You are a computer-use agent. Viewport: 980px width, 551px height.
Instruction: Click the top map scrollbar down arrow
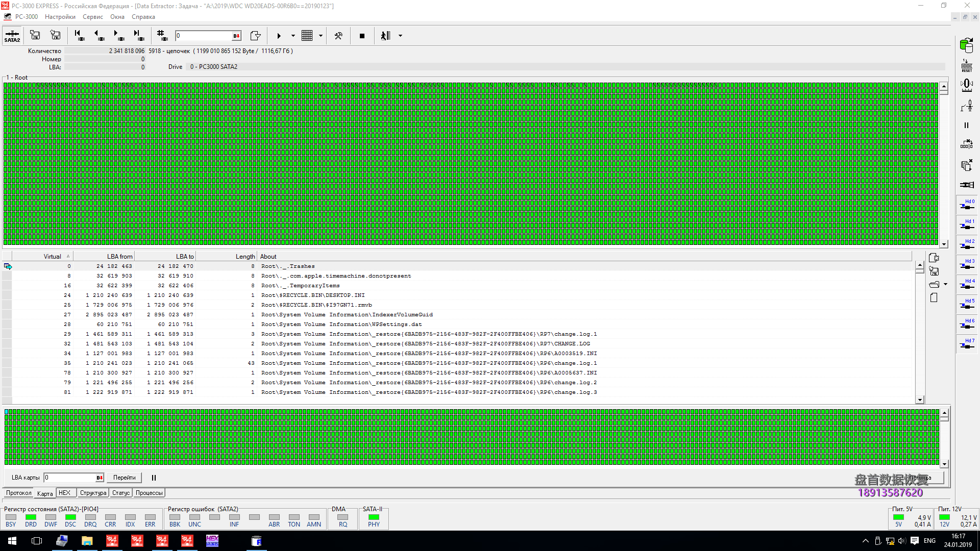click(x=944, y=244)
